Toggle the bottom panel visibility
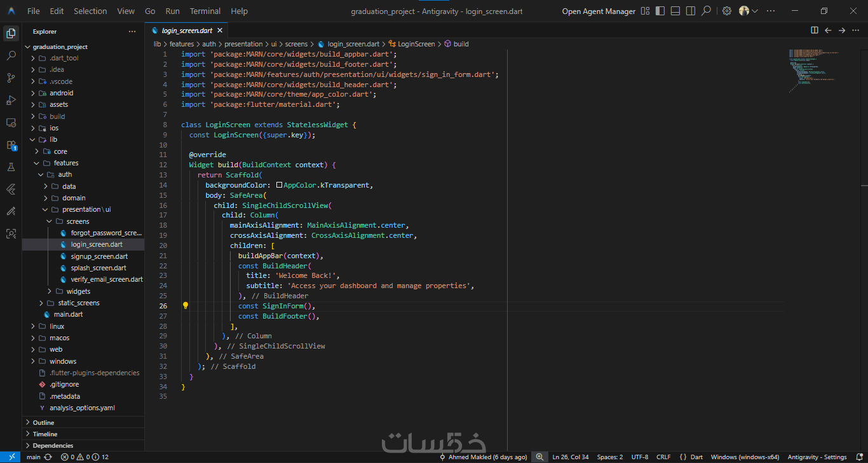Viewport: 868px width, 463px height. tap(675, 11)
